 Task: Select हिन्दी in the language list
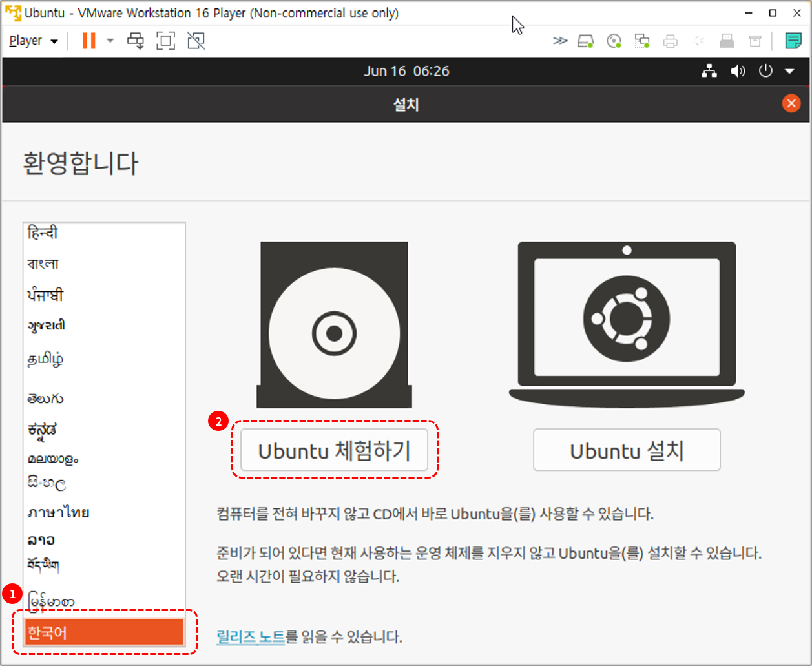pyautogui.click(x=105, y=233)
